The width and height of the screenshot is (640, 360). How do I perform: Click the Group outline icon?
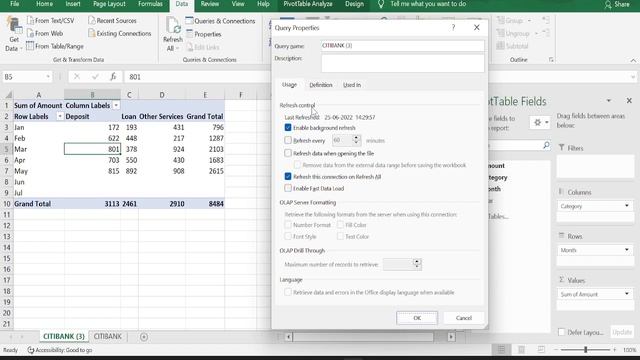click(x=500, y=20)
